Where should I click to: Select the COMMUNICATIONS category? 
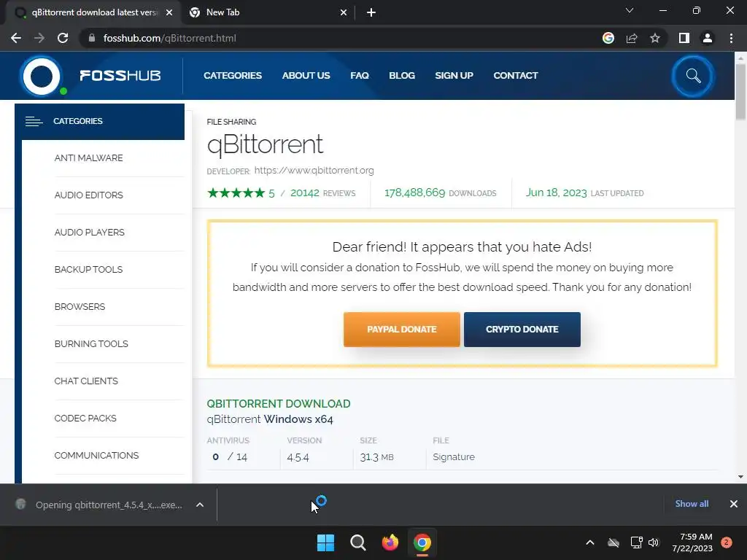(x=97, y=455)
